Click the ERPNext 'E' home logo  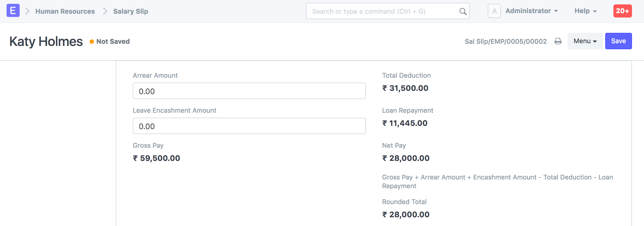[13, 11]
